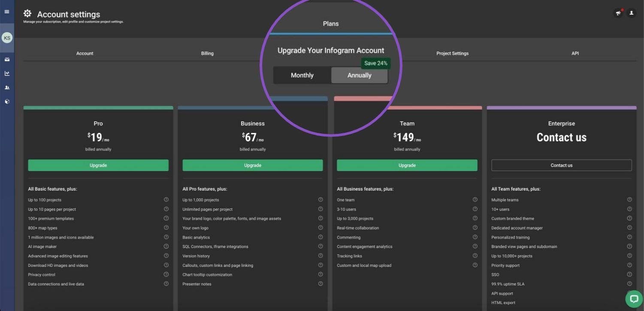The height and width of the screenshot is (311, 644).
Task: Show info for 'SQL Connectors, Iframe integrations'
Action: pyautogui.click(x=320, y=247)
